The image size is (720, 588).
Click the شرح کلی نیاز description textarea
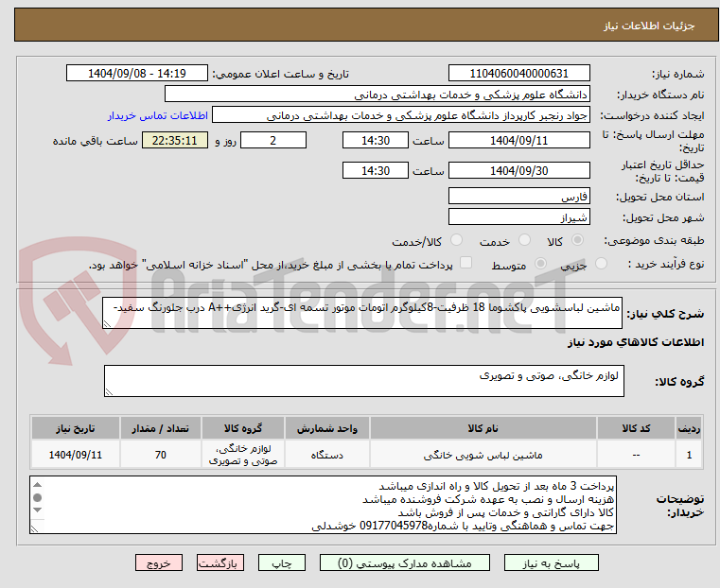(x=361, y=313)
